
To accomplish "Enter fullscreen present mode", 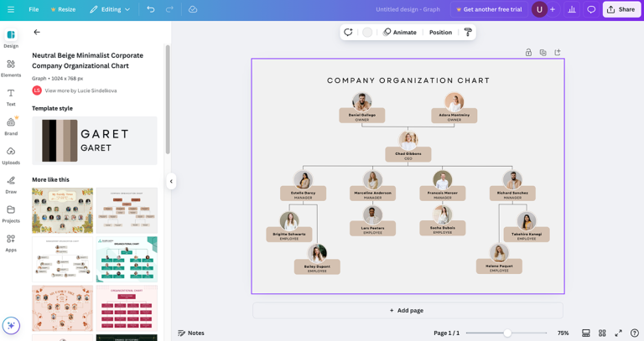I will (618, 333).
